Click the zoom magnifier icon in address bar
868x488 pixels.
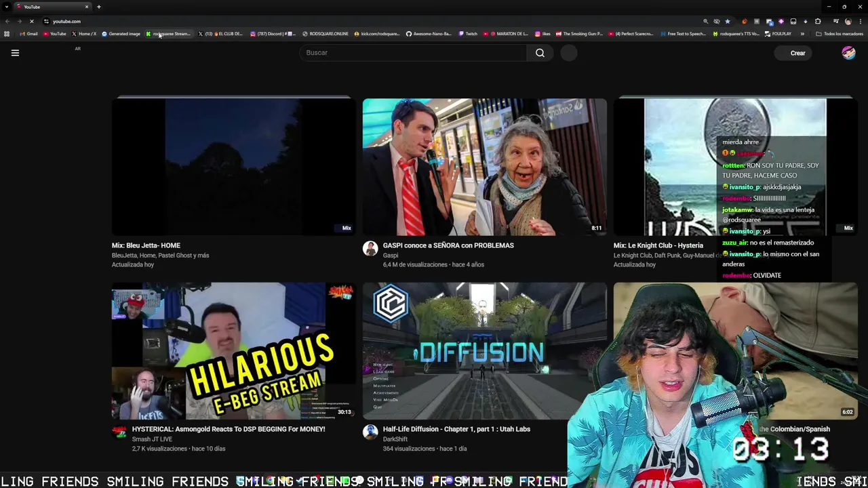[x=705, y=21]
